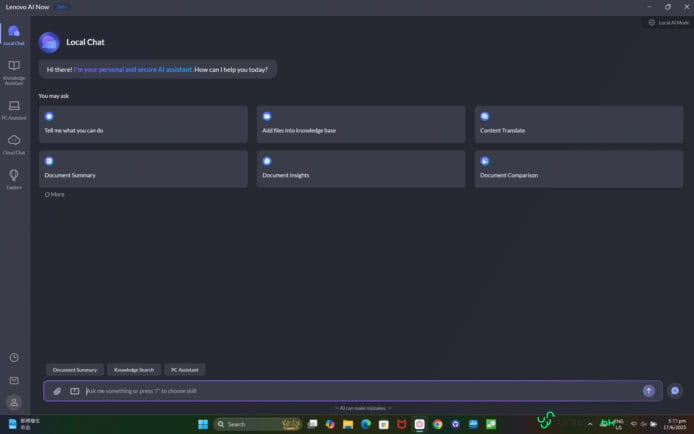Open Google Chrome from the taskbar
This screenshot has height=434, width=694.
[437, 424]
